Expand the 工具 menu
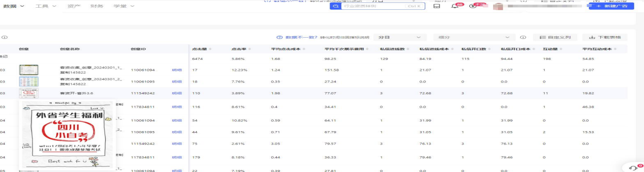Screen dimensions: 644x172 pyautogui.click(x=46, y=6)
